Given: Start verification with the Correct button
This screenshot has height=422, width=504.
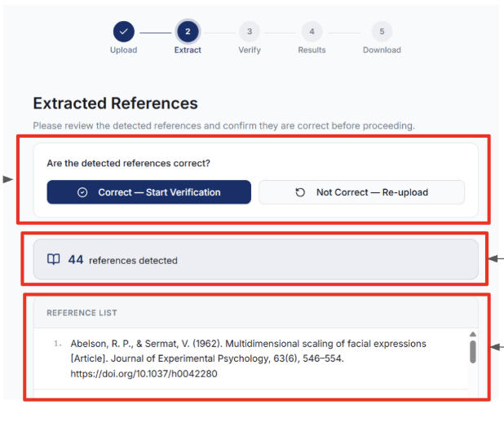Looking at the screenshot, I should coord(148,192).
